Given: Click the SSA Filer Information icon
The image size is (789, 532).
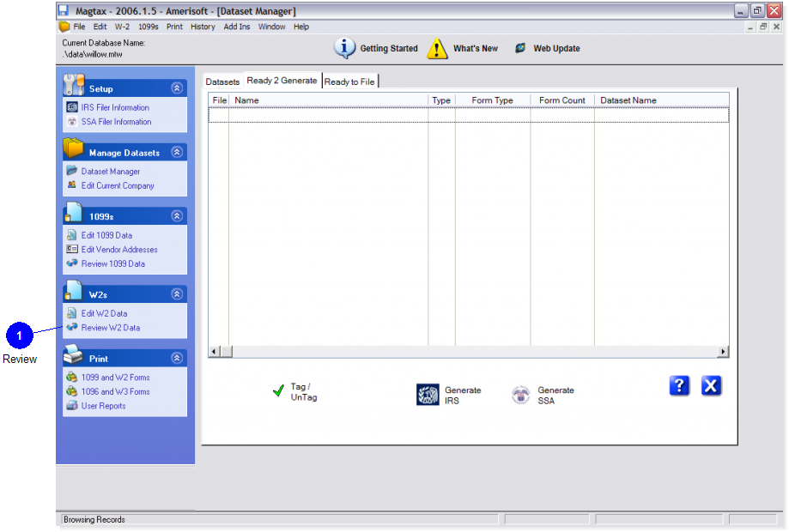Looking at the screenshot, I should tap(72, 121).
